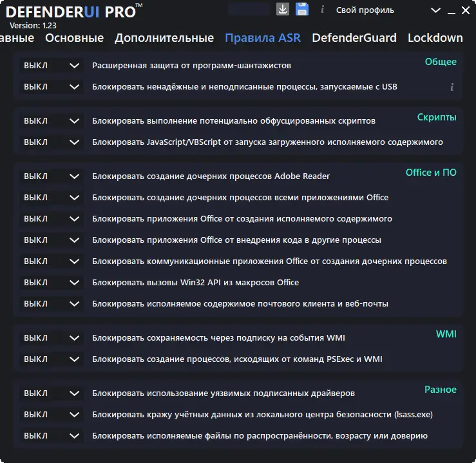The height and width of the screenshot is (463, 476).
Task: Click text Блокировать использование уязвимых подписанных драйверов
Action: pos(224,393)
